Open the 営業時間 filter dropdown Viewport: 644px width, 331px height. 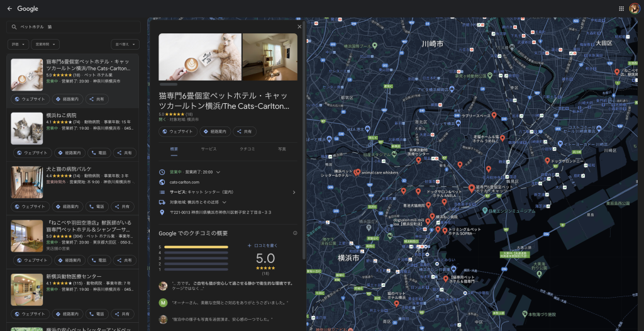[45, 45]
